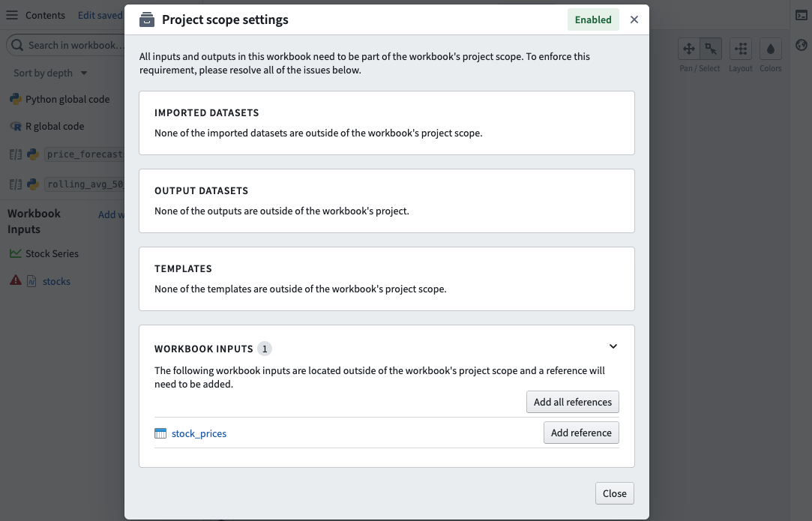Click the stock_prices table dataset icon
Image resolution: width=812 pixels, height=521 pixels.
click(x=160, y=433)
